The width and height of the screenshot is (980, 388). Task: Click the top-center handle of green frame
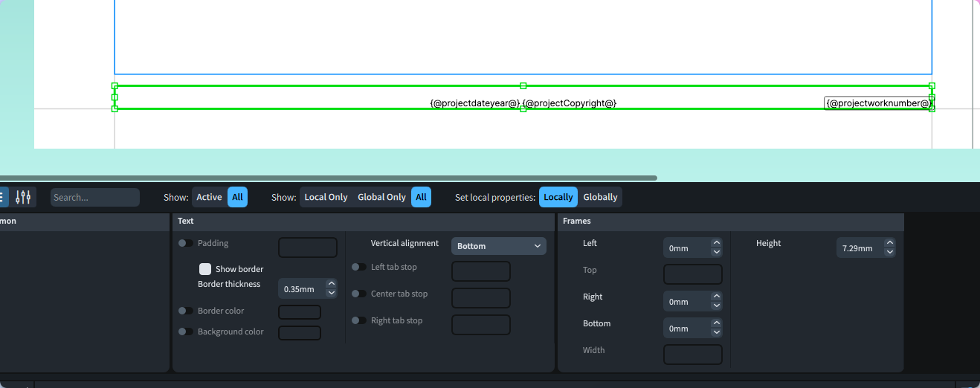(523, 85)
